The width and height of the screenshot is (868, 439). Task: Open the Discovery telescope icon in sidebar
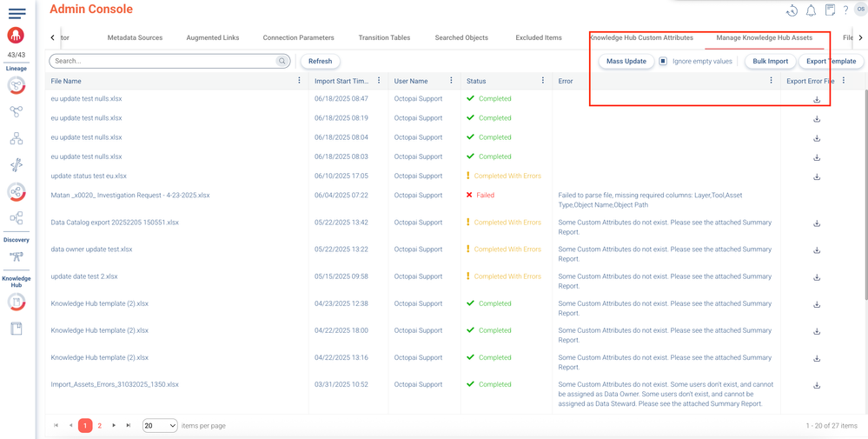(x=17, y=256)
